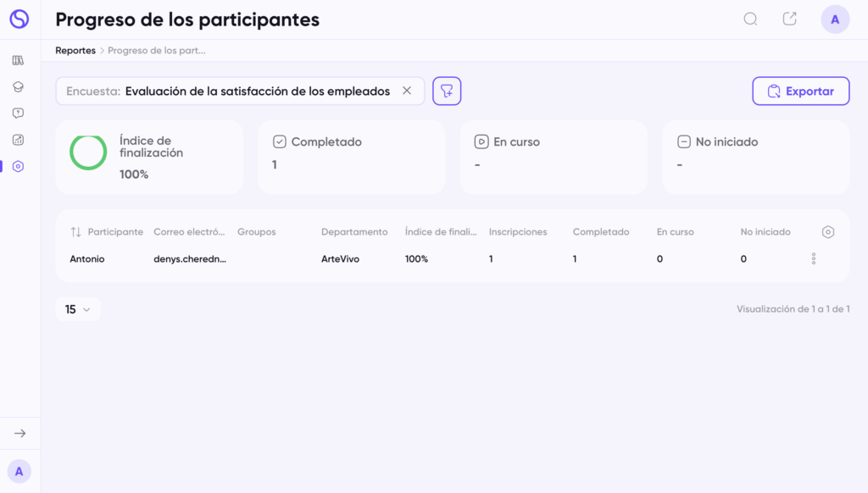Click the Índice de finali... column header
Image resolution: width=868 pixels, height=493 pixels.
click(441, 232)
